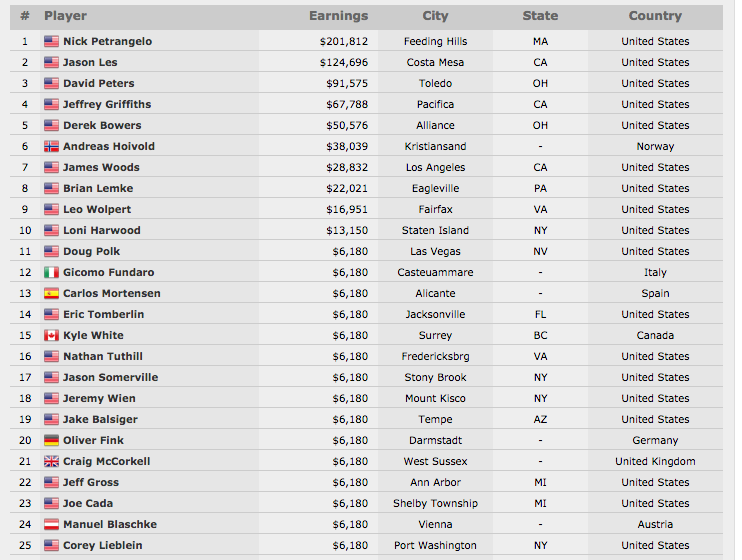Click the Spain flag beside Carlos Mortensen
Screen dimensions: 742x560
click(x=51, y=293)
